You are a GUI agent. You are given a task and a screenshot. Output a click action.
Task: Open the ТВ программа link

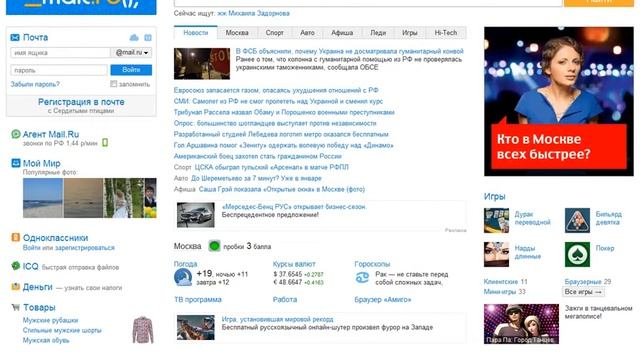(x=198, y=300)
